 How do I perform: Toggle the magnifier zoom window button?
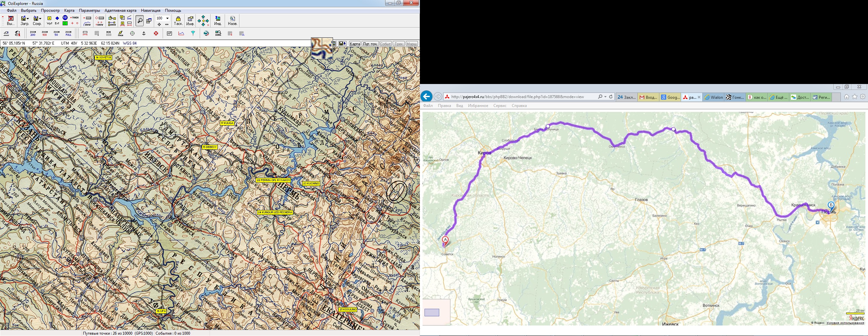pyautogui.click(x=139, y=21)
